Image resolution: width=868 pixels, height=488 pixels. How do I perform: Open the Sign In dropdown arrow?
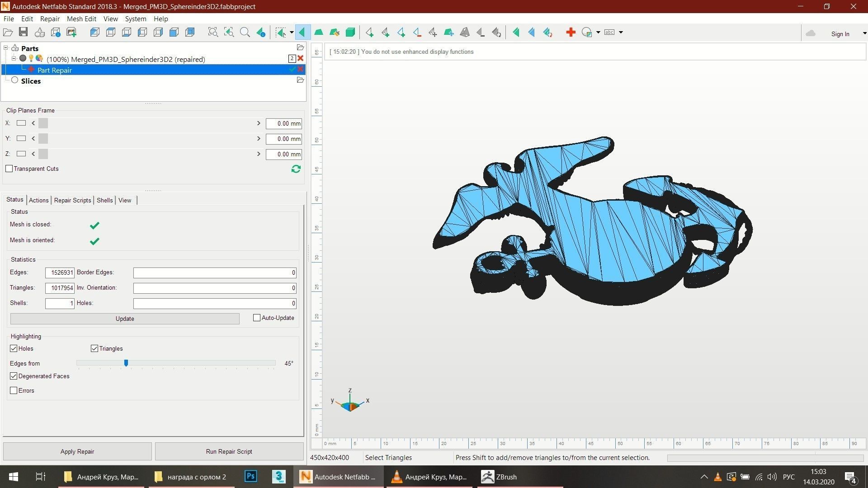coord(864,33)
